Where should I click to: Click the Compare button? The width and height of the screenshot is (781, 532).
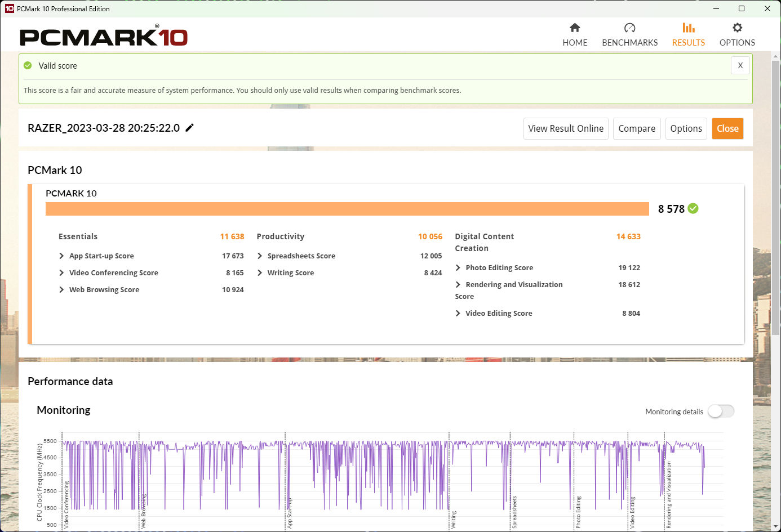pos(637,128)
